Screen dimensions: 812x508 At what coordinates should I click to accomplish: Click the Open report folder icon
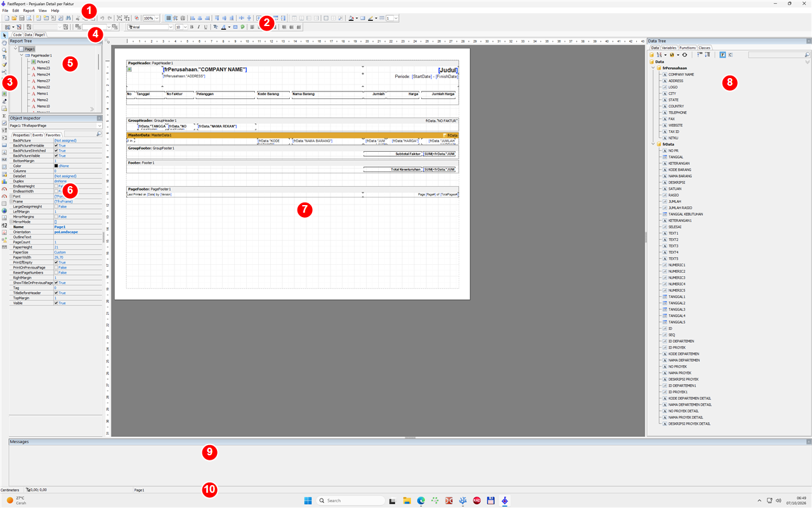pyautogui.click(x=14, y=18)
